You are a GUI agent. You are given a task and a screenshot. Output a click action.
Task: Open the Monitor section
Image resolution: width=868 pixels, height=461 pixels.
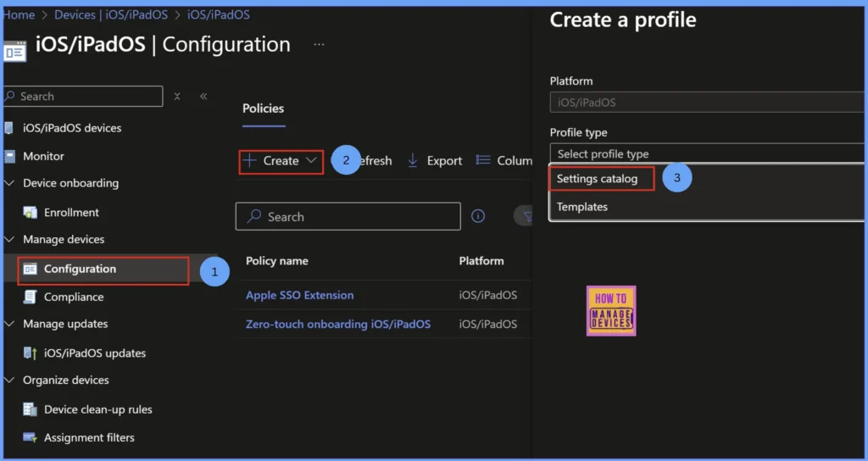click(43, 157)
